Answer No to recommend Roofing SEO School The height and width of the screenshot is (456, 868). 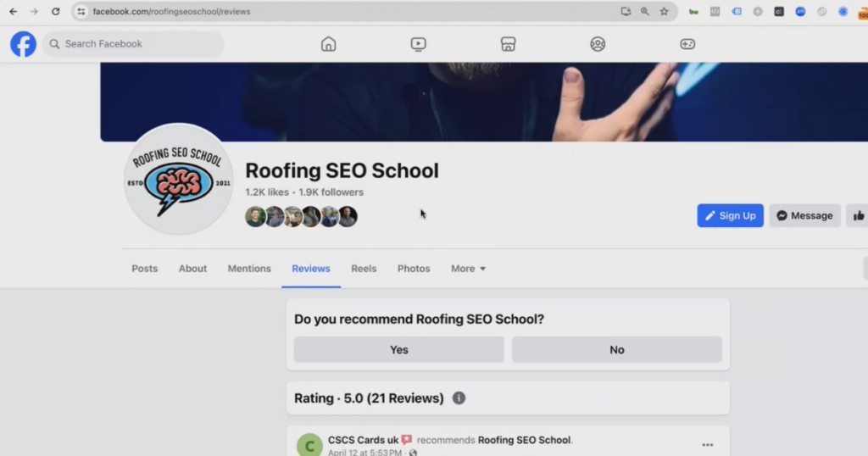pos(617,350)
